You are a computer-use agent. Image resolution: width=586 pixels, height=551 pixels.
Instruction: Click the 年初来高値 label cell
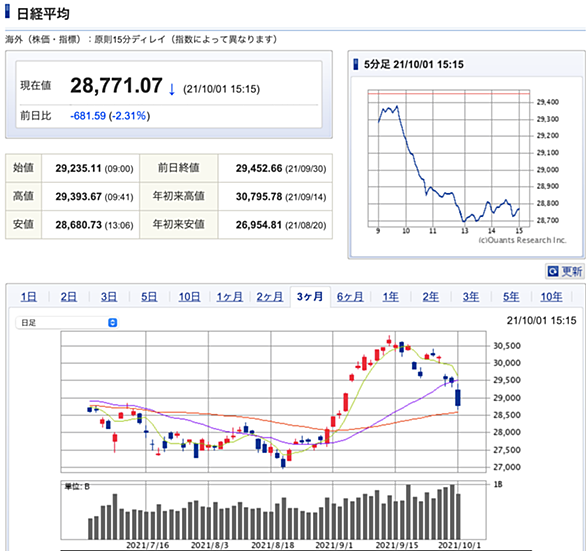click(x=179, y=196)
